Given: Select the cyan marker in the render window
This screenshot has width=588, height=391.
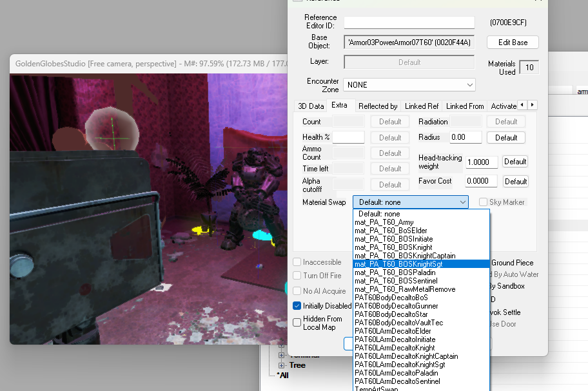Looking at the screenshot, I should [262, 236].
